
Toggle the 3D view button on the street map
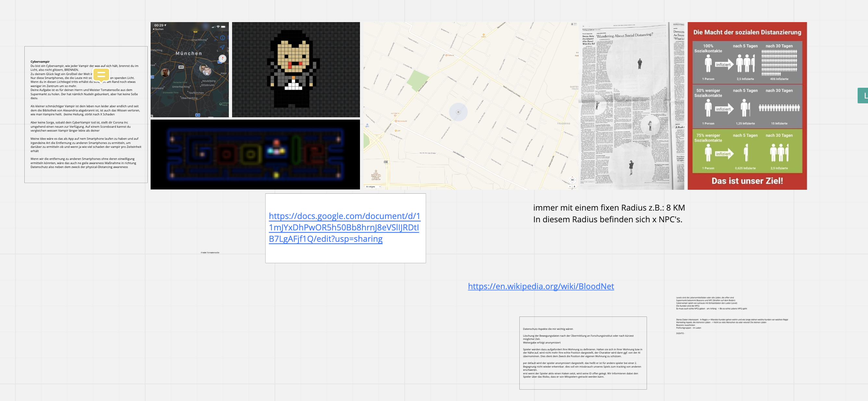pyautogui.click(x=572, y=180)
